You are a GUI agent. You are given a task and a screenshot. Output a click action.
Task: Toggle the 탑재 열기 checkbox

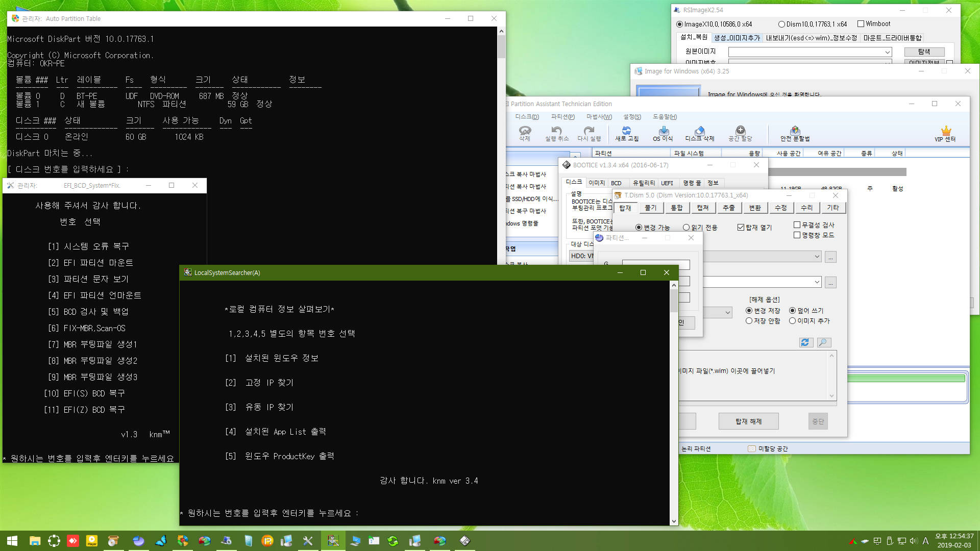tap(741, 228)
